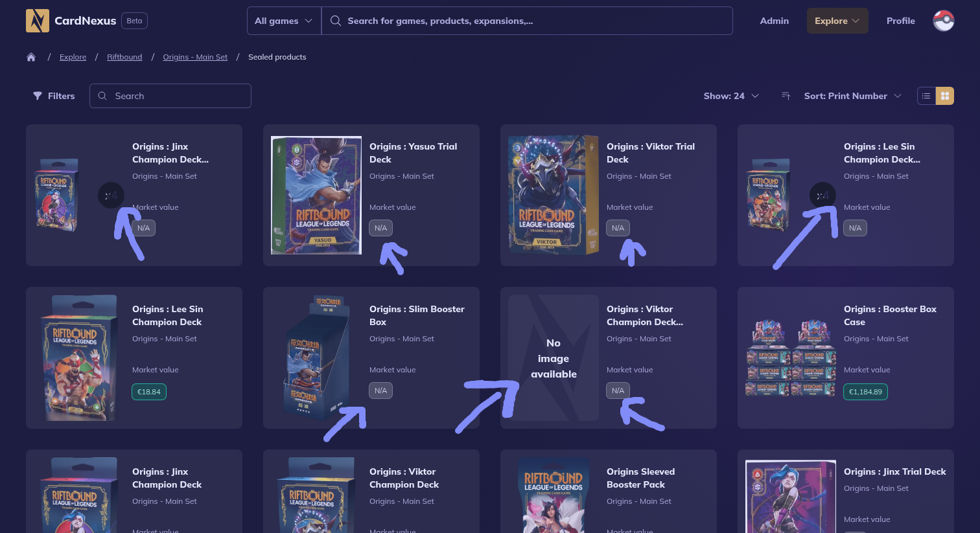Open the Admin menu item
This screenshot has width=980, height=533.
point(774,21)
